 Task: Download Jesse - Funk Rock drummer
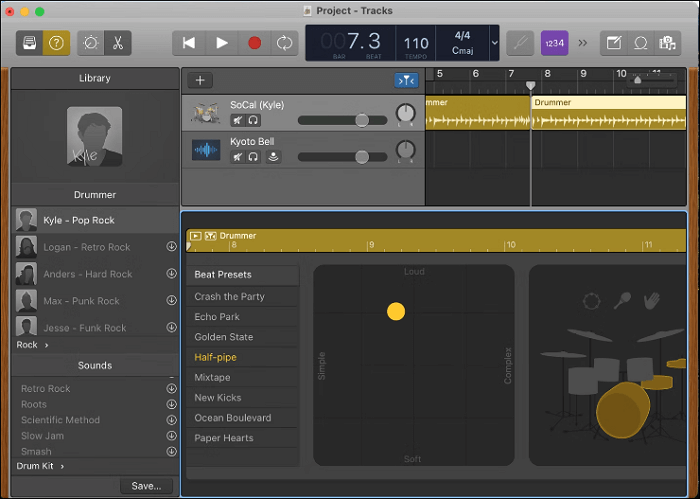tap(171, 327)
